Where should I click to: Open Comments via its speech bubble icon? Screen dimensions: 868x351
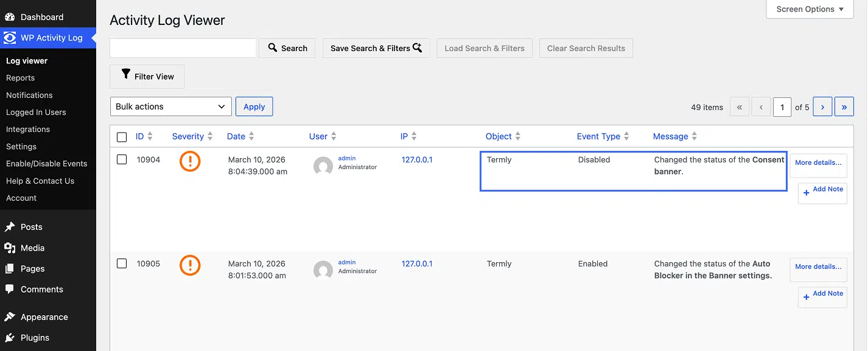tap(11, 289)
